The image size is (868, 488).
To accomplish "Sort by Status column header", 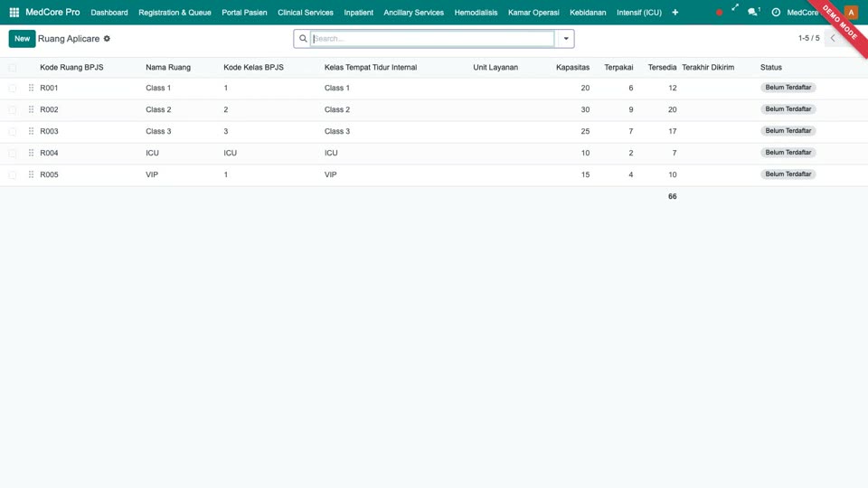I will click(x=770, y=68).
